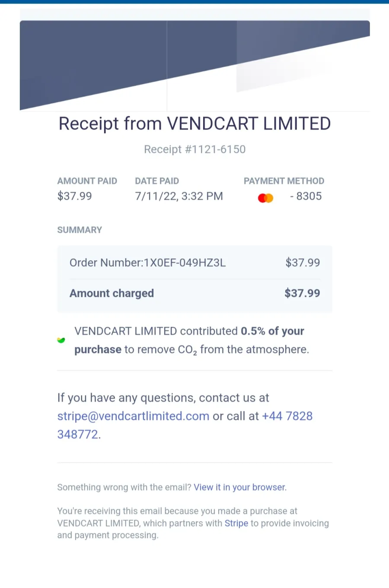
Task: Select the 7/11/22, 3:32 PM date
Action: click(179, 196)
